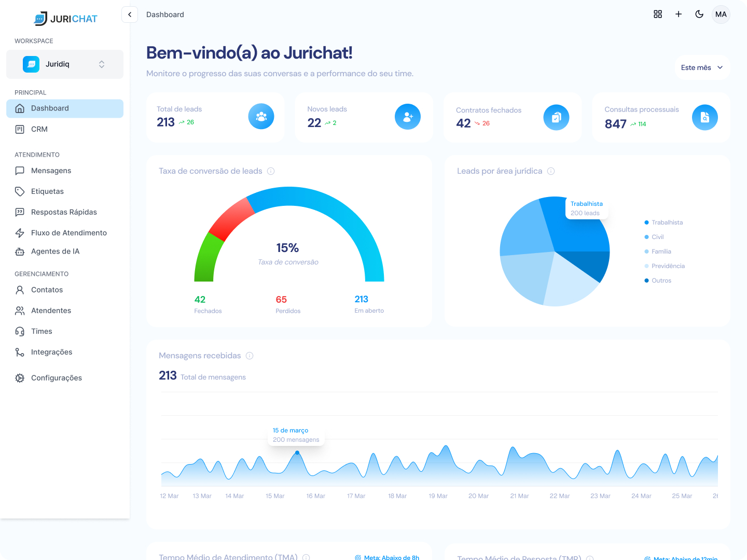Click the Agentes de IA robot icon
Screen dimensions: 747x560
tap(20, 251)
